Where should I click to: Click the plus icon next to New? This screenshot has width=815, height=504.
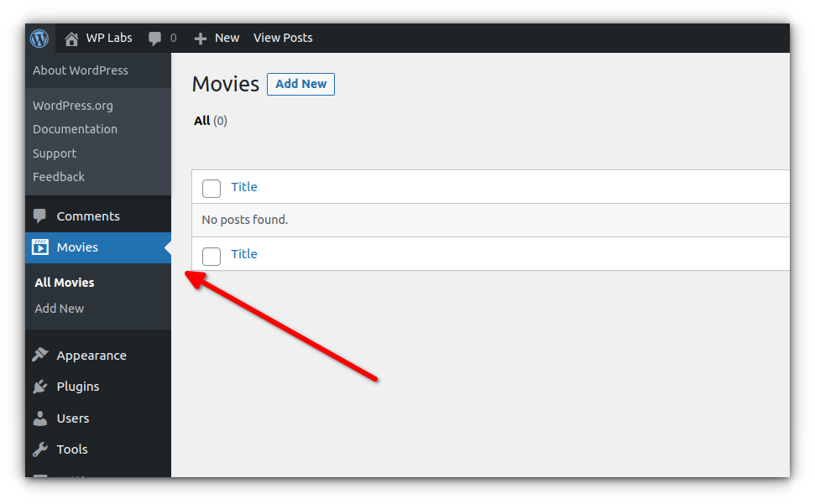pos(200,39)
